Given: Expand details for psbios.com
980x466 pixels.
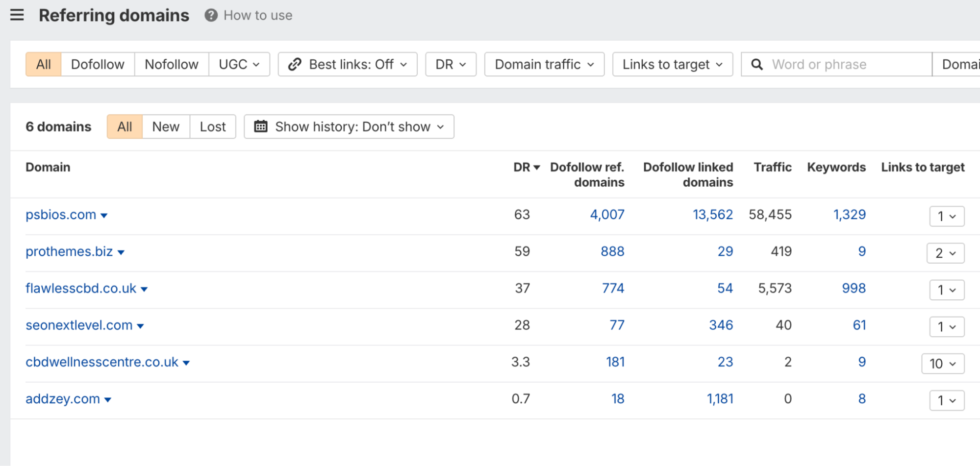Looking at the screenshot, I should [104, 215].
